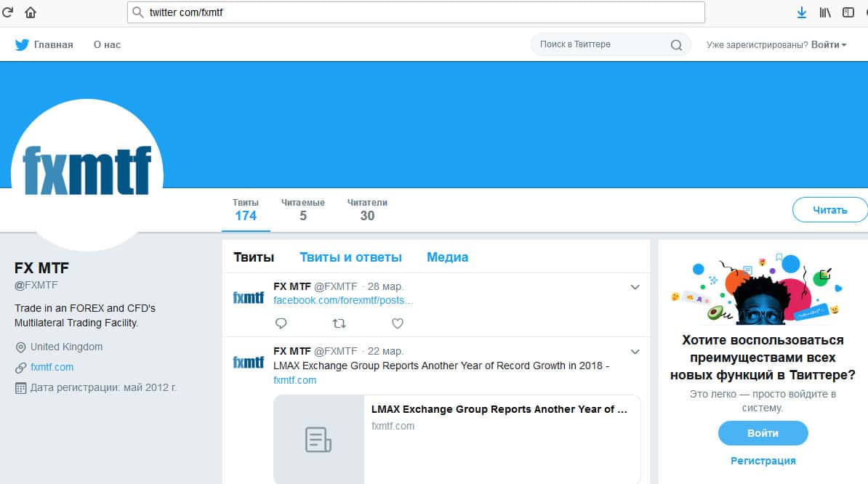Go to browser home page icon
The height and width of the screenshot is (484, 868).
tap(31, 12)
